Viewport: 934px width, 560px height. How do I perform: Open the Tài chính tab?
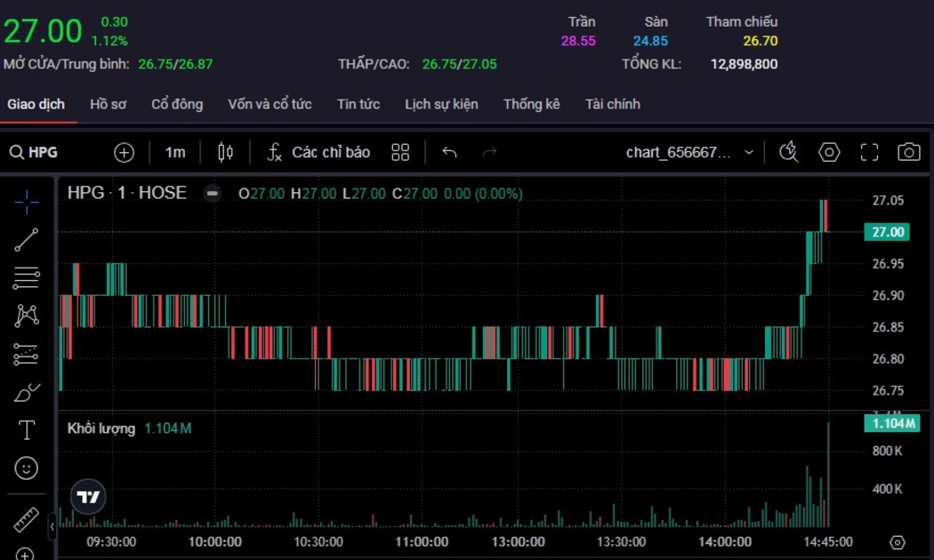(612, 104)
